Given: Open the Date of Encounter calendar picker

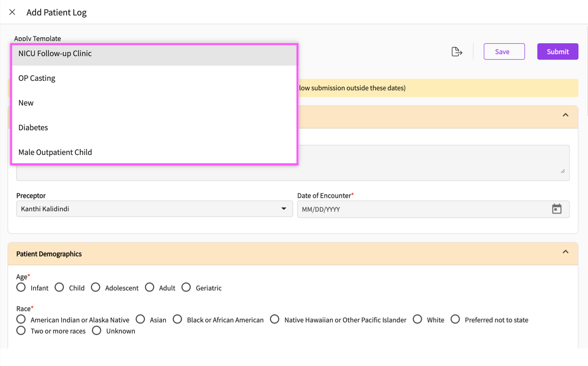Looking at the screenshot, I should (x=556, y=209).
